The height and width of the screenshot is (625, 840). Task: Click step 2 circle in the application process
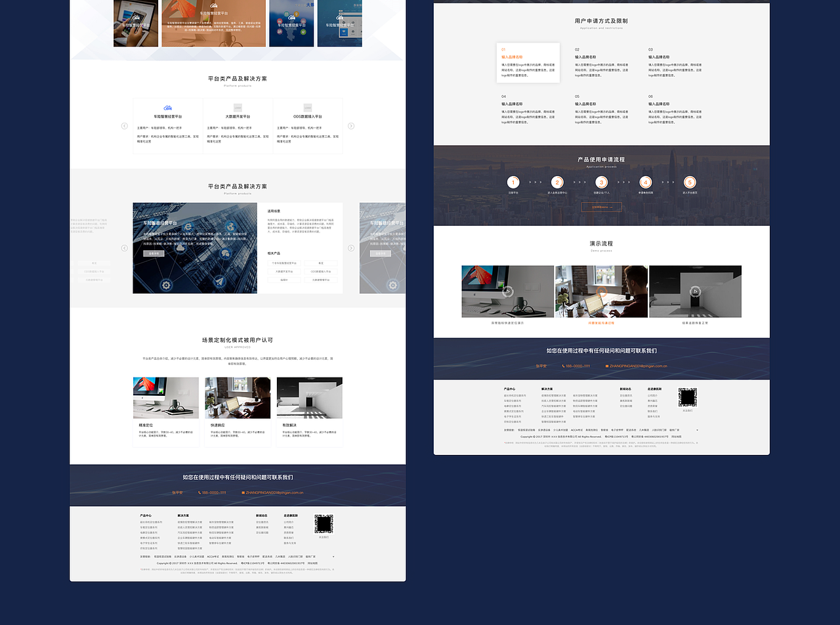(557, 183)
